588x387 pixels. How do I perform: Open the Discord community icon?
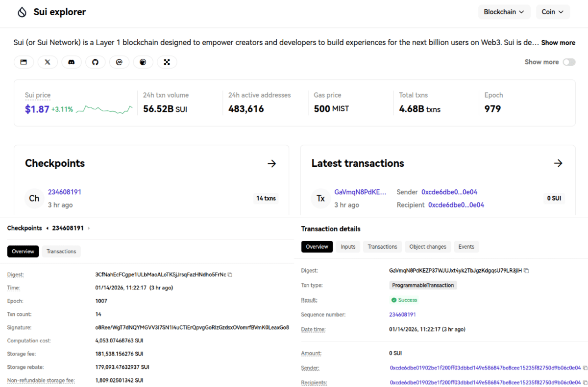72,62
